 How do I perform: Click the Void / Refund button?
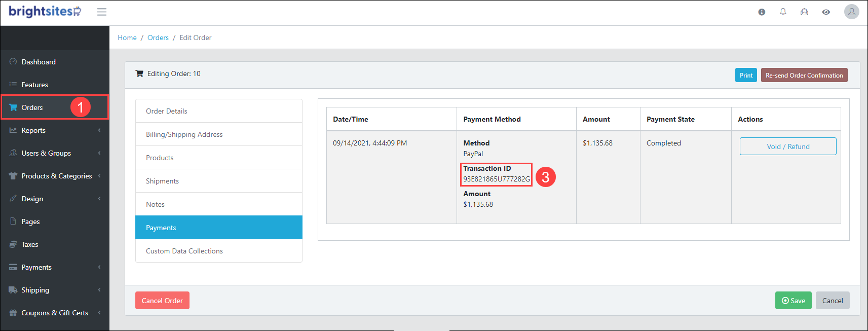[x=788, y=146]
